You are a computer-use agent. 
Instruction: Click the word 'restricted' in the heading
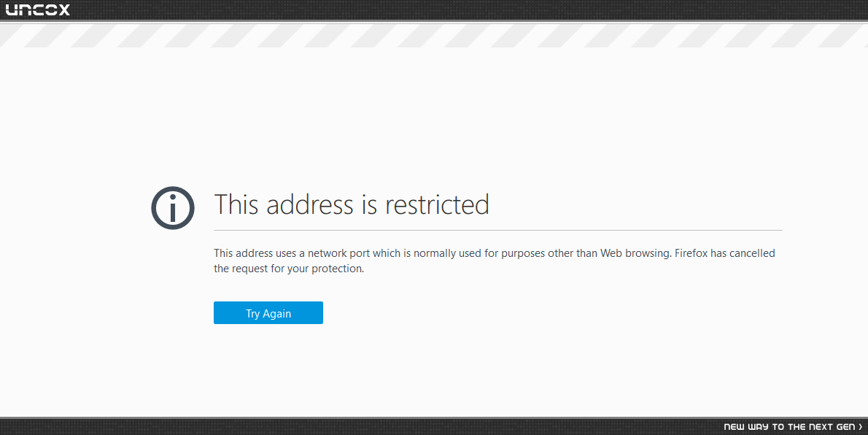(438, 204)
